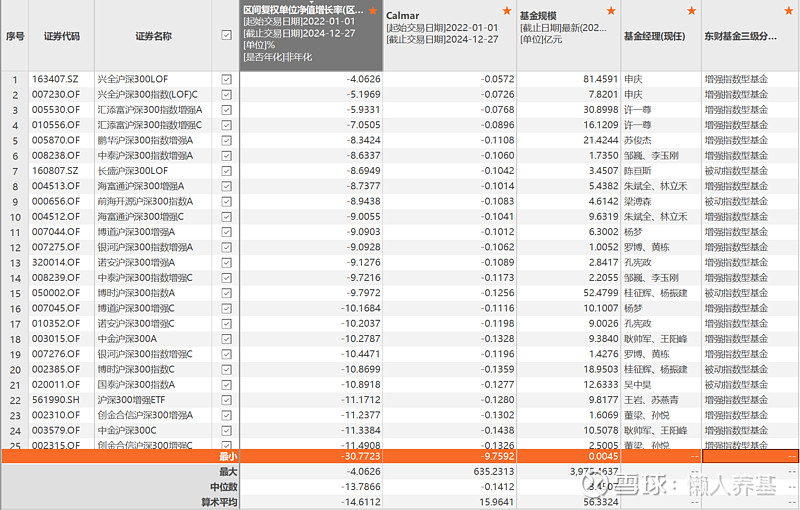
Task: Click security code 005530.OF
Action: [x=56, y=110]
